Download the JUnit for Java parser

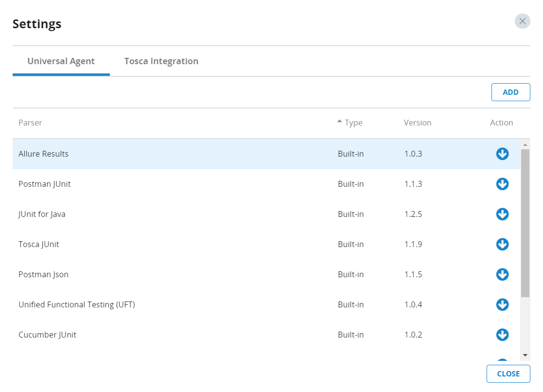(x=502, y=214)
